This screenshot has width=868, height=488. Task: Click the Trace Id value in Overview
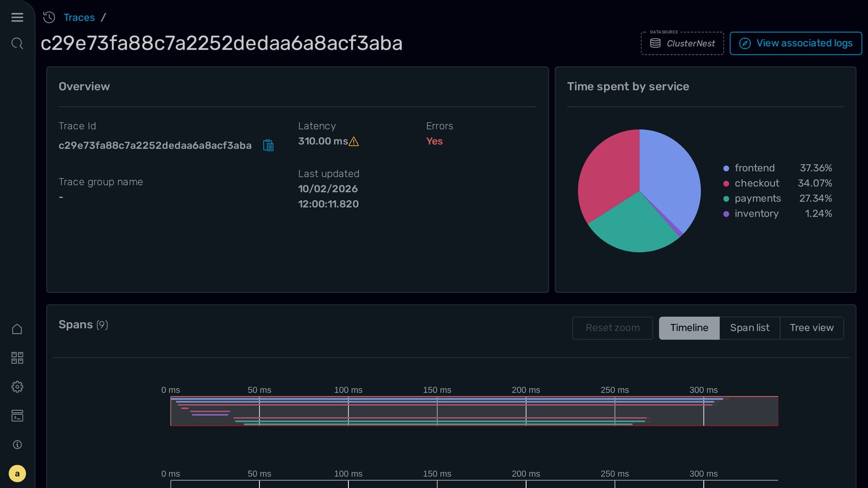155,145
